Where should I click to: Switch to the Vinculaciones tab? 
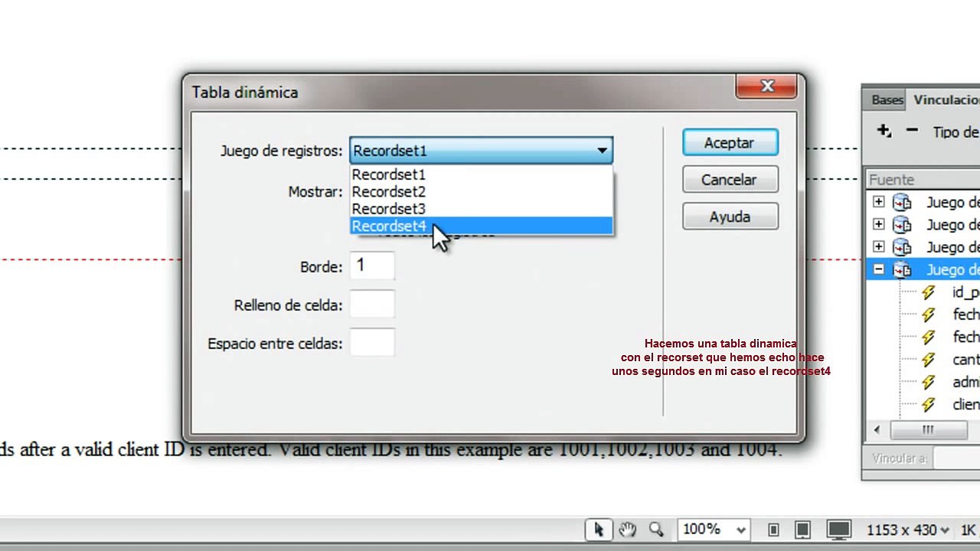coord(946,99)
